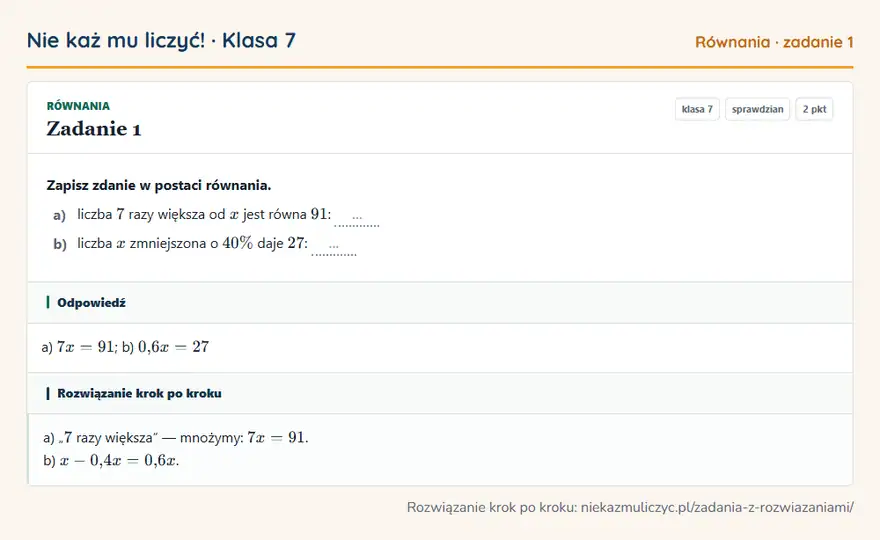Click solution step a) '7 razy większa — mnożymy'
880x540 pixels.
click(x=176, y=437)
